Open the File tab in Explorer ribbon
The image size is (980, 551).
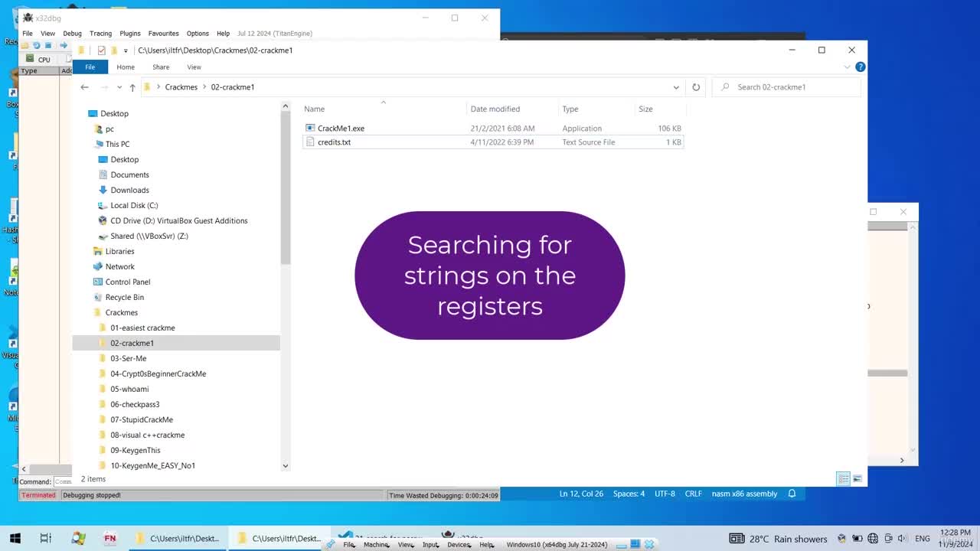(x=90, y=67)
